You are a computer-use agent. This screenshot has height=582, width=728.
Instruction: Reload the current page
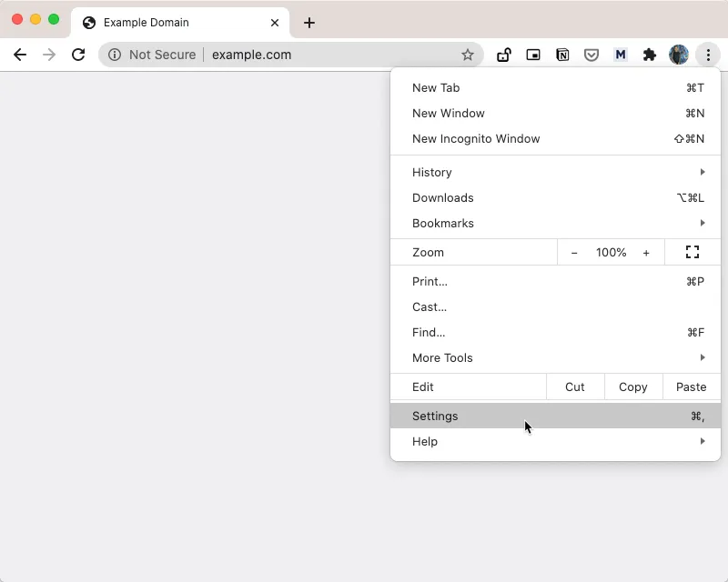[78, 55]
